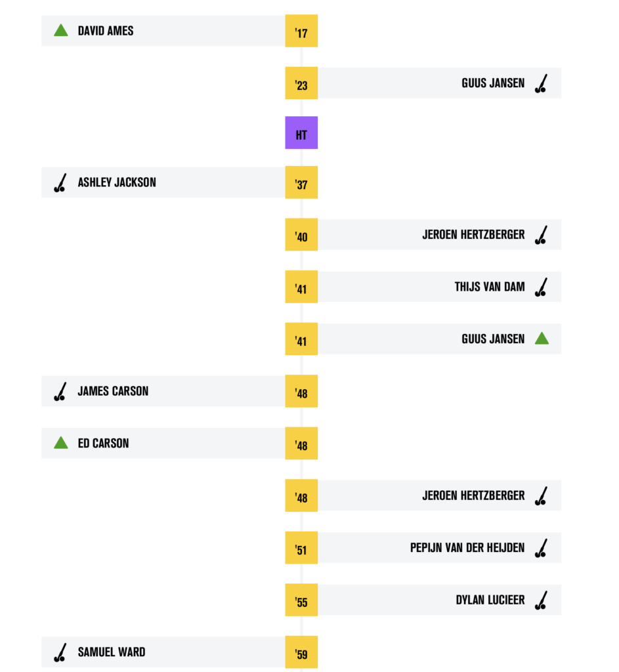Select the '51 minute timeline marker
The height and width of the screenshot is (672, 619).
point(301,548)
